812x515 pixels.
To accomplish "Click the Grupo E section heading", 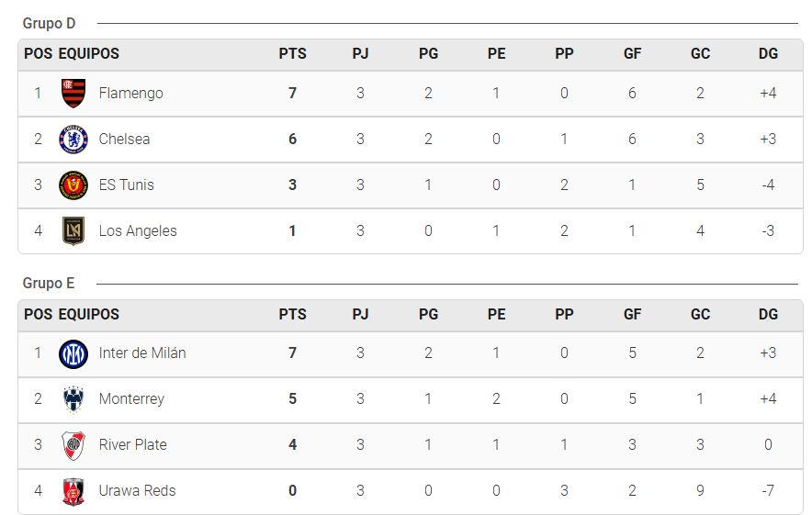I will [x=49, y=284].
